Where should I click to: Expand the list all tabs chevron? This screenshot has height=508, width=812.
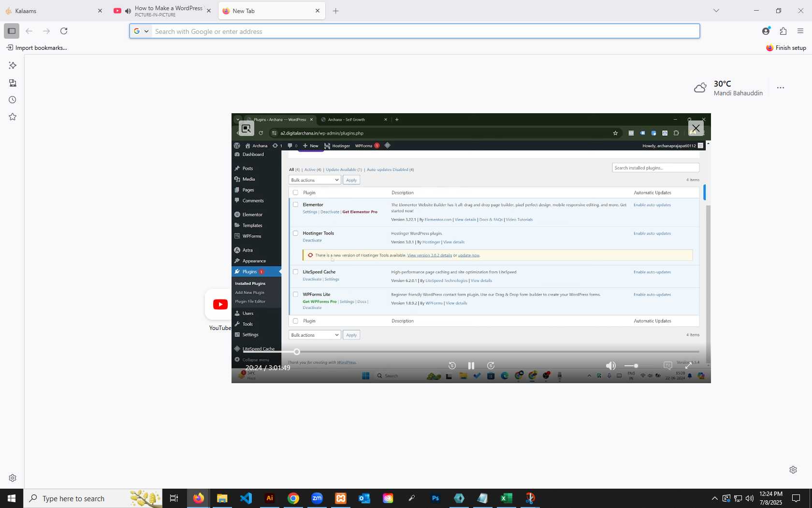pos(716,11)
